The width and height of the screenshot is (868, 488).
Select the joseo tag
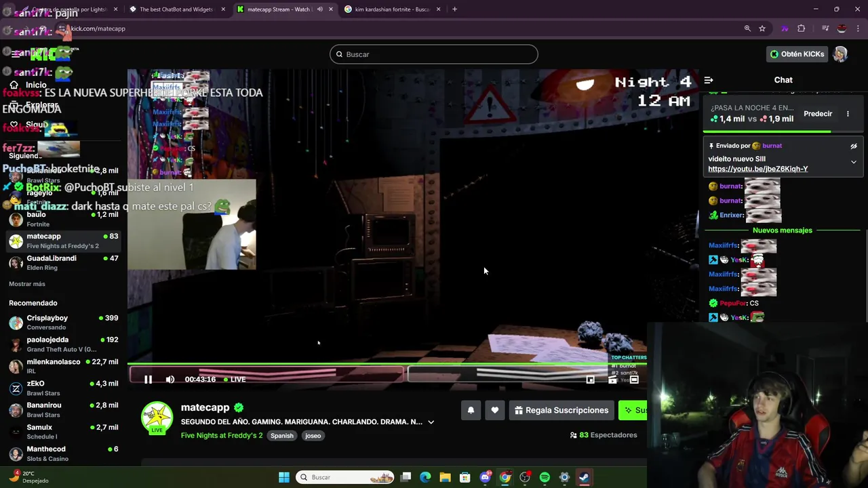click(x=313, y=436)
